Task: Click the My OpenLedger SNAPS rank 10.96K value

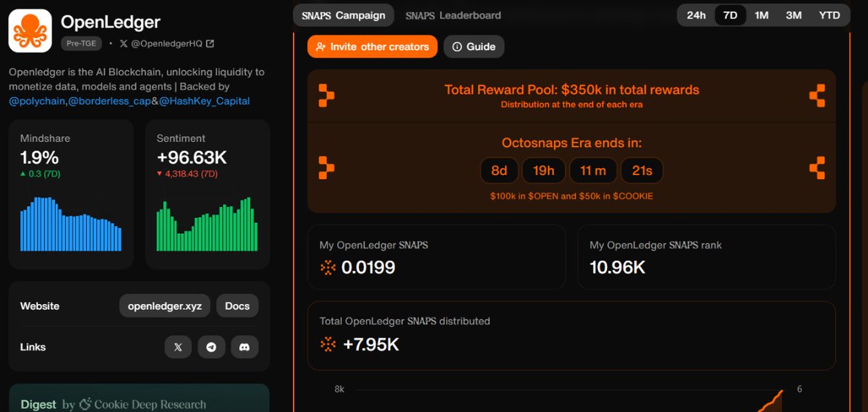Action: [x=617, y=268]
